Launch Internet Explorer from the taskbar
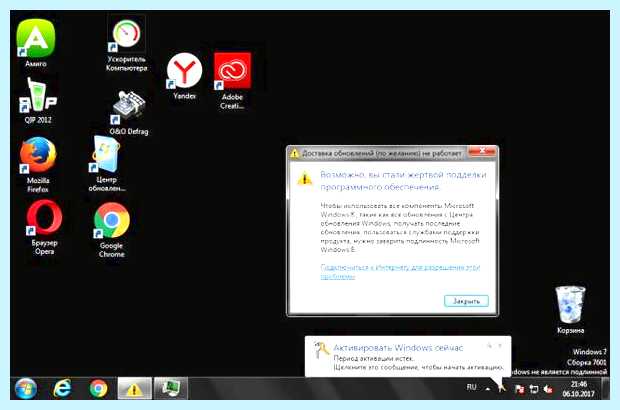This screenshot has width=620, height=410. (62, 388)
